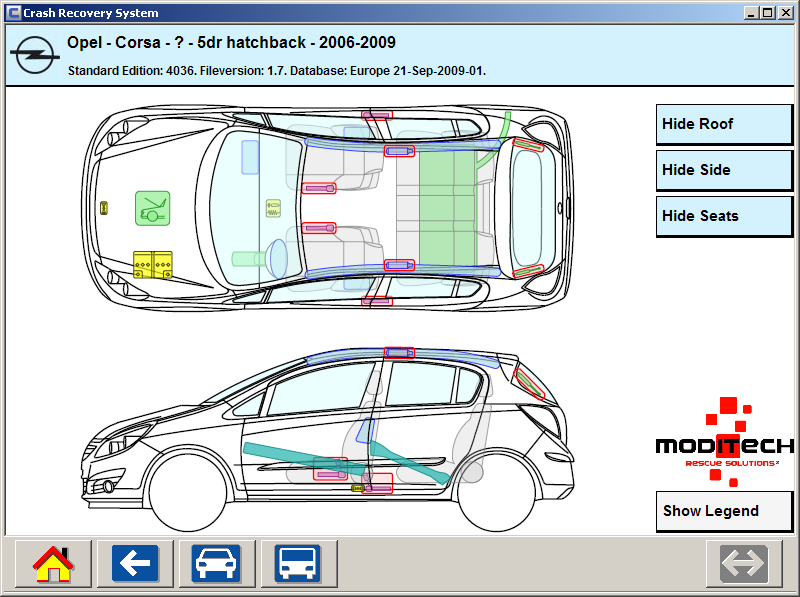Click the rear door reinforcement bar in side view
This screenshot has height=597, width=800.
click(x=410, y=462)
